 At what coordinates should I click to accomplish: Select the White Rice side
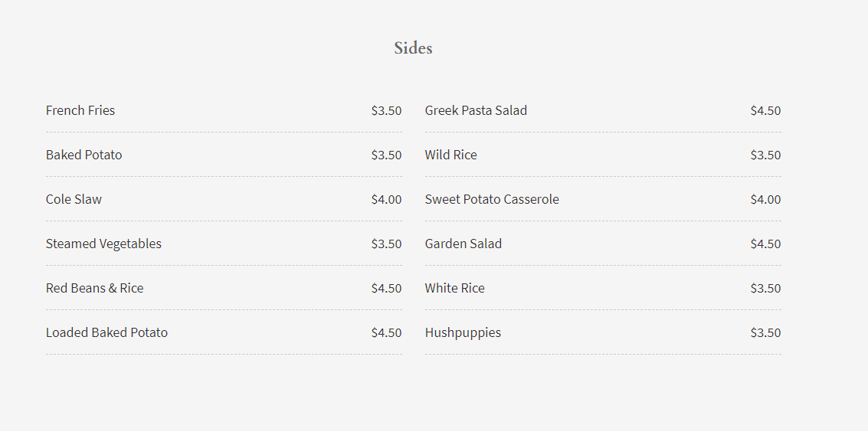coord(454,288)
